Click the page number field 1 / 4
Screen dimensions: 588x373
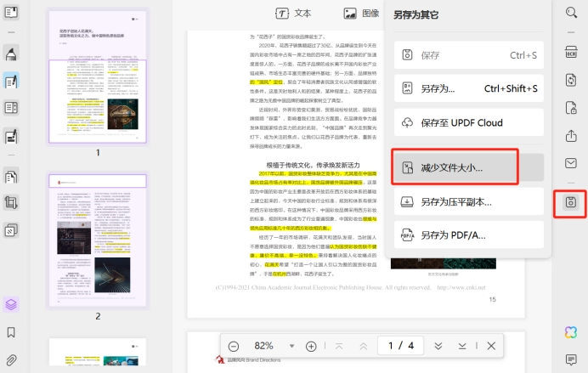(x=401, y=345)
